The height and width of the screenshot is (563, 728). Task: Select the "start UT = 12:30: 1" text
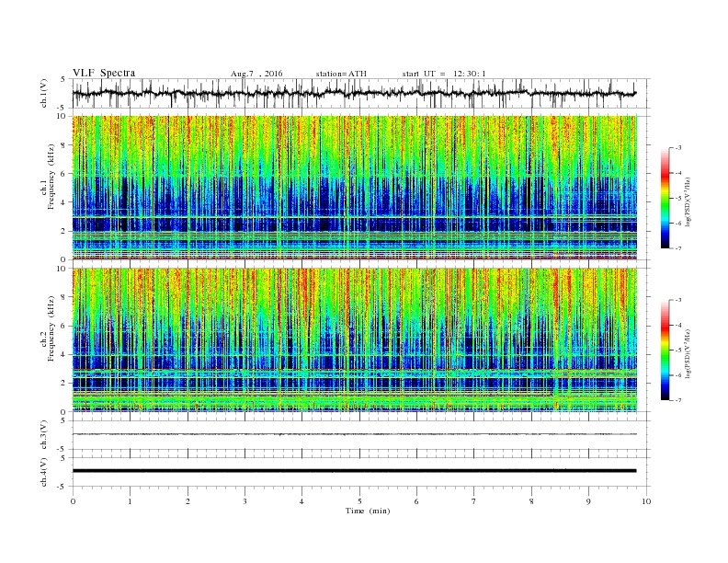coord(444,74)
